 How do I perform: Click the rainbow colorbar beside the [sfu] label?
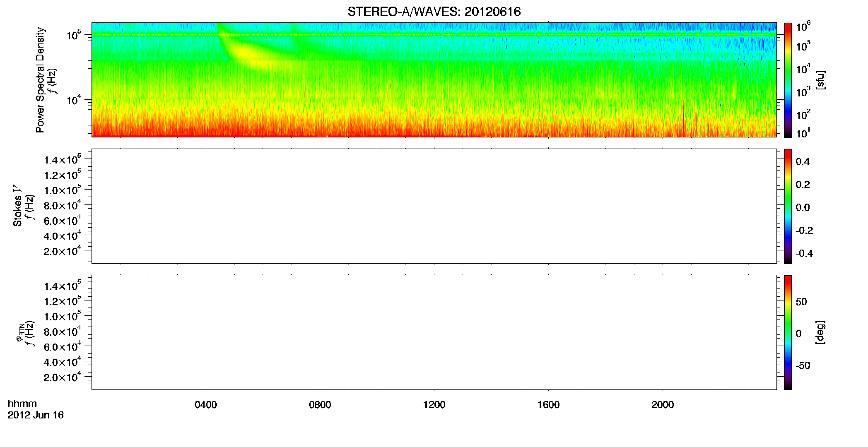[x=788, y=80]
